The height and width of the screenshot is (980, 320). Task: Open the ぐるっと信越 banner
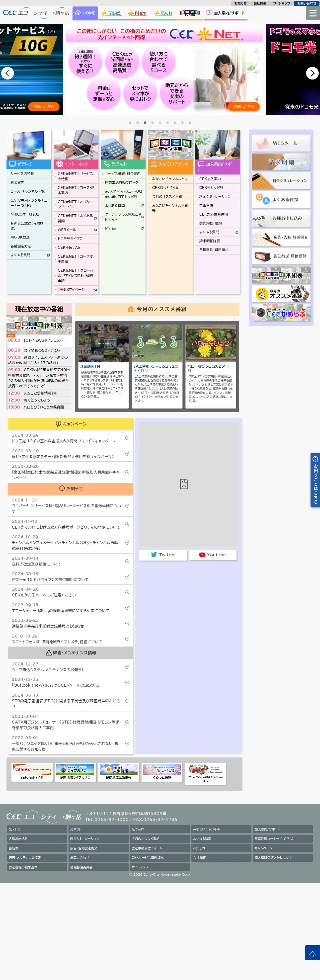tap(162, 772)
